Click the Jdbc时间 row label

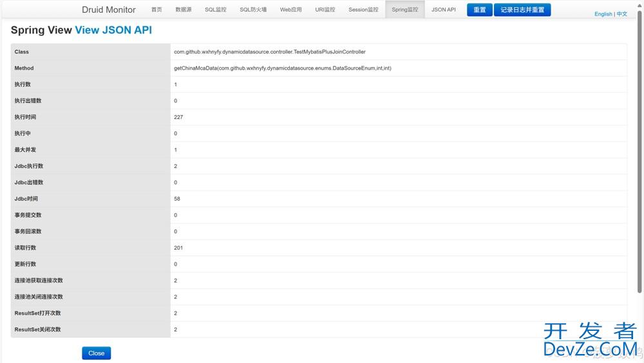pos(26,199)
